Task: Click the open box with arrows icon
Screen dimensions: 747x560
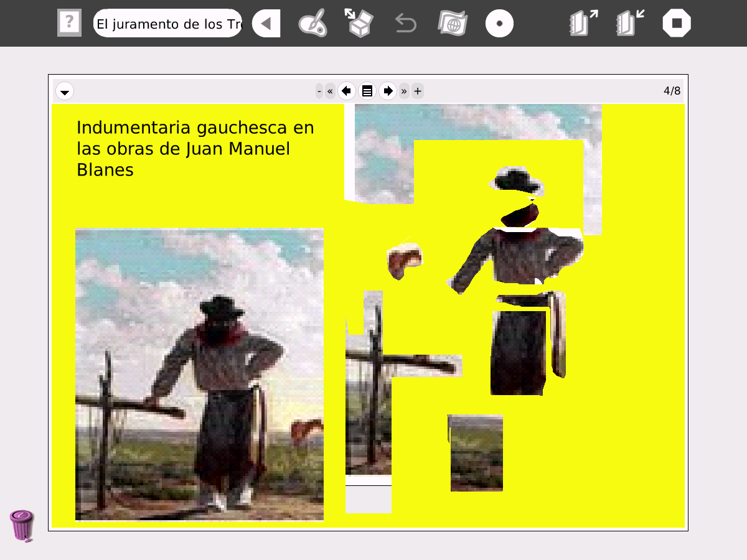Action: [359, 23]
